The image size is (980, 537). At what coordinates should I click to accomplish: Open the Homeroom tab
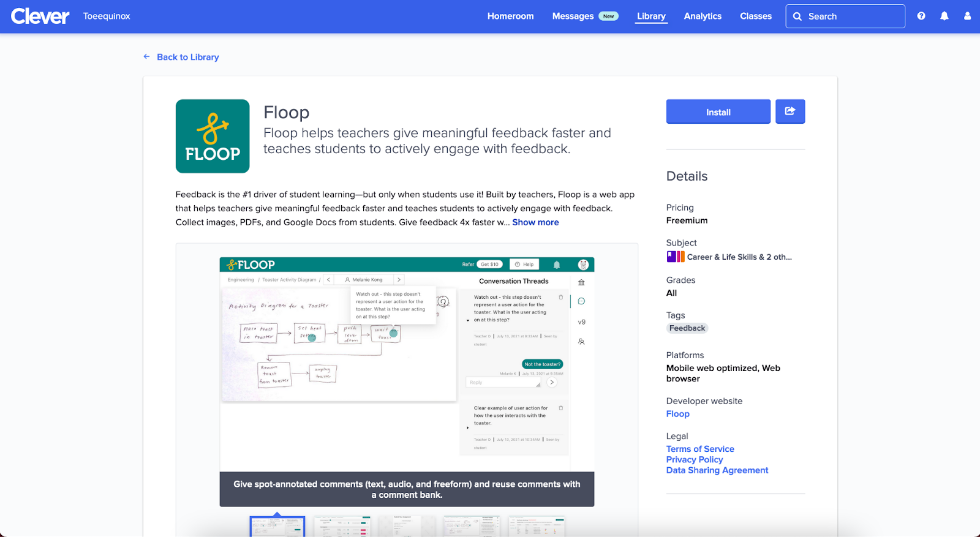point(510,16)
